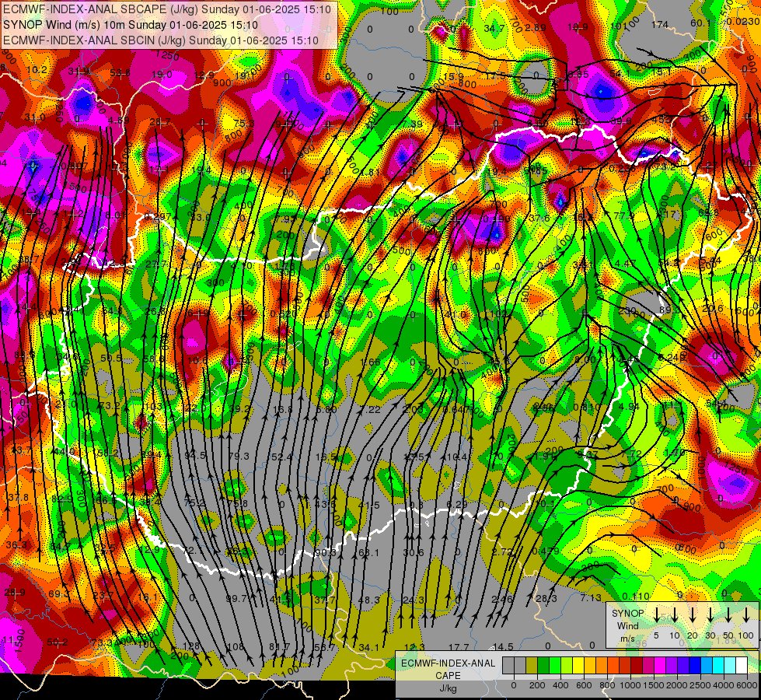Click the 52.4 value on the map
Screen dimensions: 761x700
point(282,457)
